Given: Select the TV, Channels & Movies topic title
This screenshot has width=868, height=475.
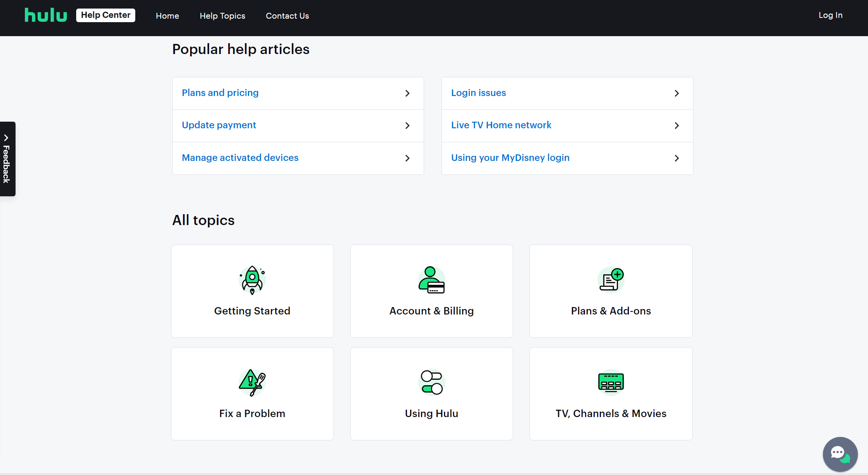Looking at the screenshot, I should [x=611, y=414].
